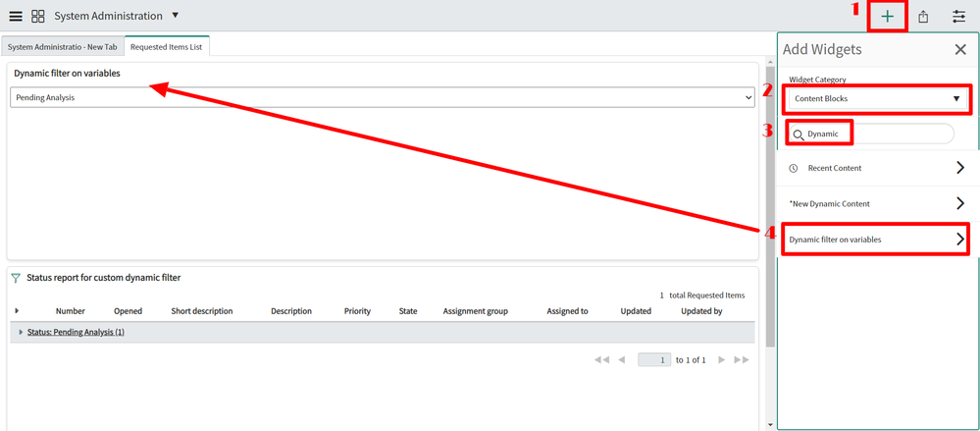This screenshot has height=431, width=980.
Task: Click the Status report for custom dynamic filter title
Action: coord(104,278)
